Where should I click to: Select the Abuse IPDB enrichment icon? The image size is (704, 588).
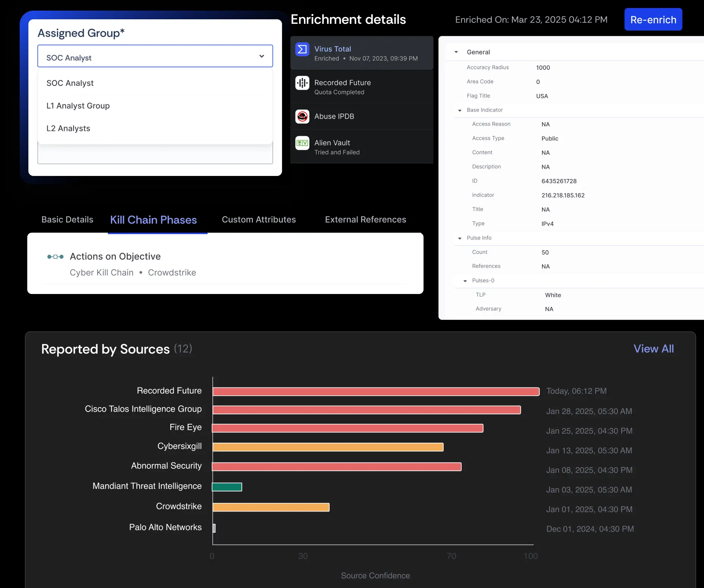[x=302, y=117]
